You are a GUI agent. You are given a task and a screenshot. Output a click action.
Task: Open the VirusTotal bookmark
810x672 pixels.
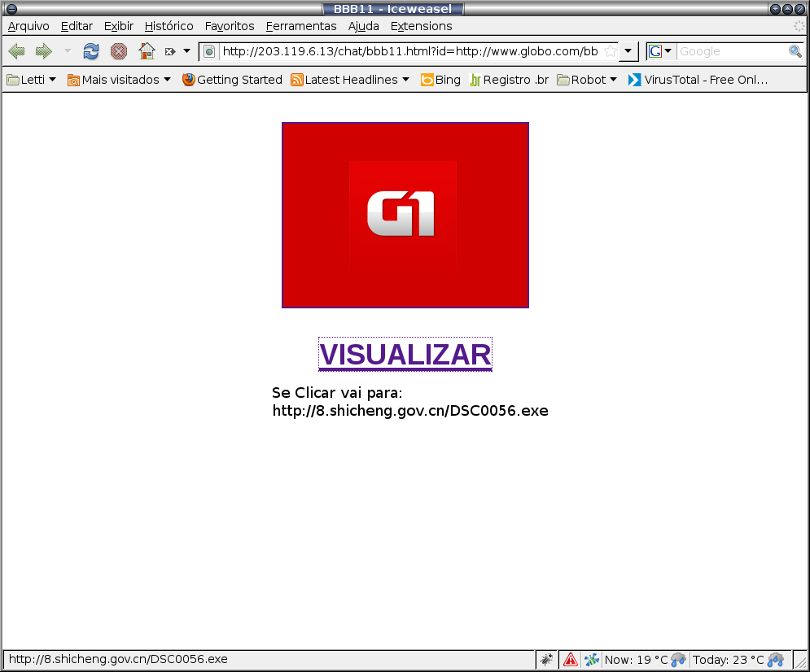pos(698,80)
